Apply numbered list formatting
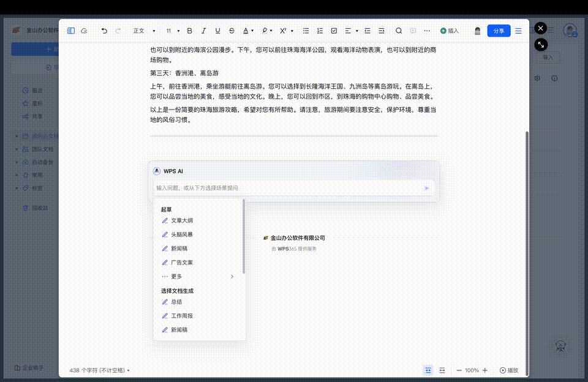The width and height of the screenshot is (588, 382). point(319,31)
